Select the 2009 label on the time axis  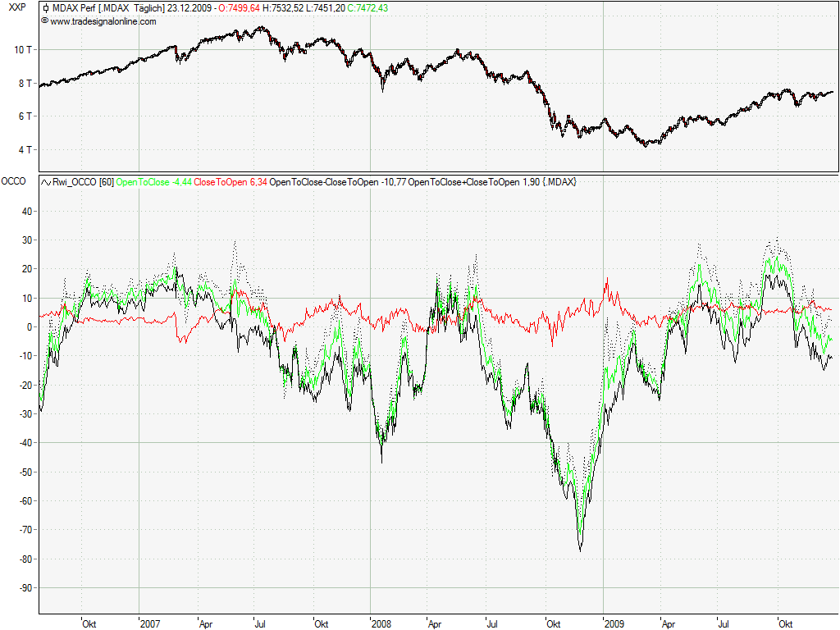point(613,624)
